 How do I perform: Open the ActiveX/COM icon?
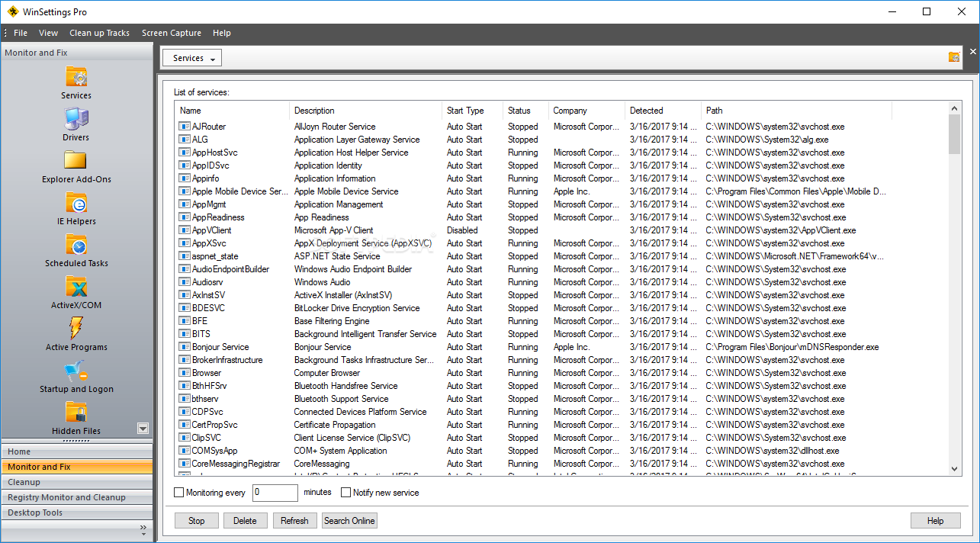[76, 287]
